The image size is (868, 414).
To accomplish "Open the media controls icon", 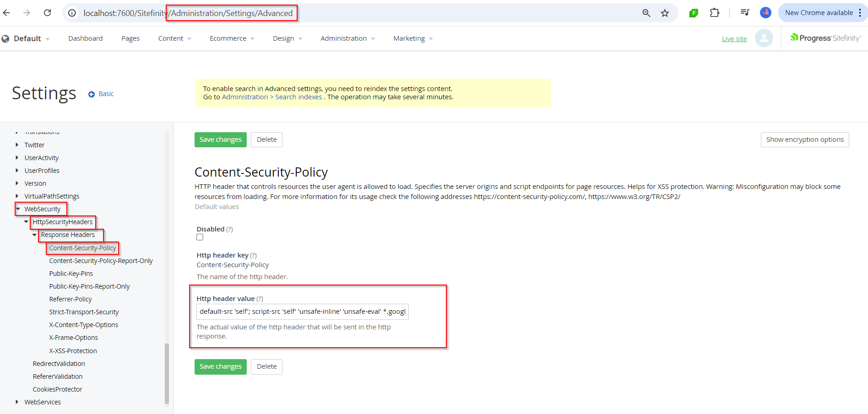I will (x=745, y=13).
